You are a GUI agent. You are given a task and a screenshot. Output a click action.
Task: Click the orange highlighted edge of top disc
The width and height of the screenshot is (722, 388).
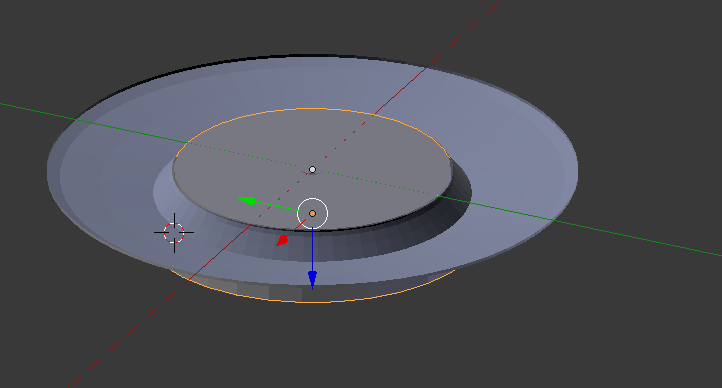pos(313,109)
